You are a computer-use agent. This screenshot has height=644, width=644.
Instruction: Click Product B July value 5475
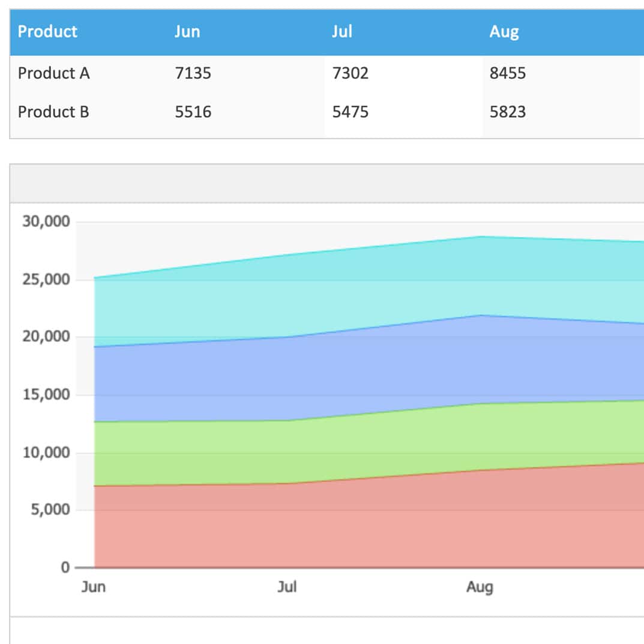351,112
